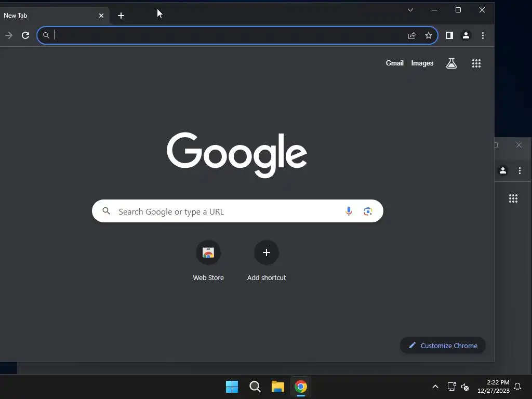This screenshot has width=532, height=399.
Task: Click the Chrome taskbar icon
Action: [x=301, y=387]
